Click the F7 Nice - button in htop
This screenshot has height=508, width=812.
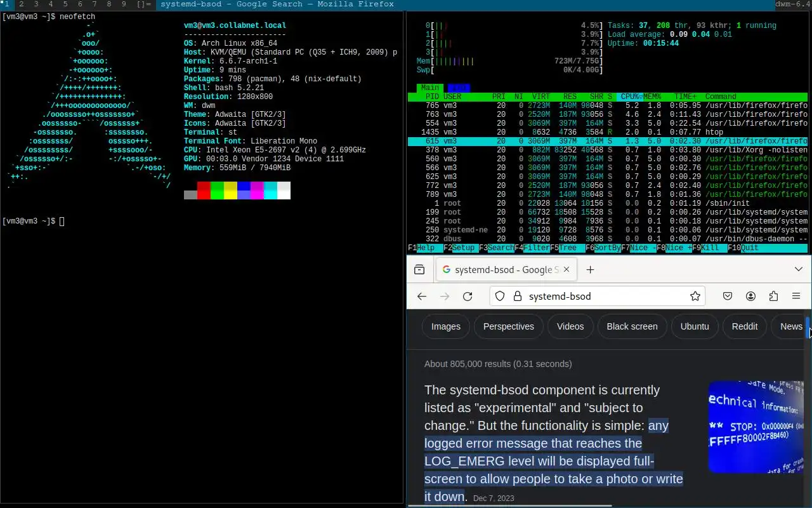pos(638,248)
